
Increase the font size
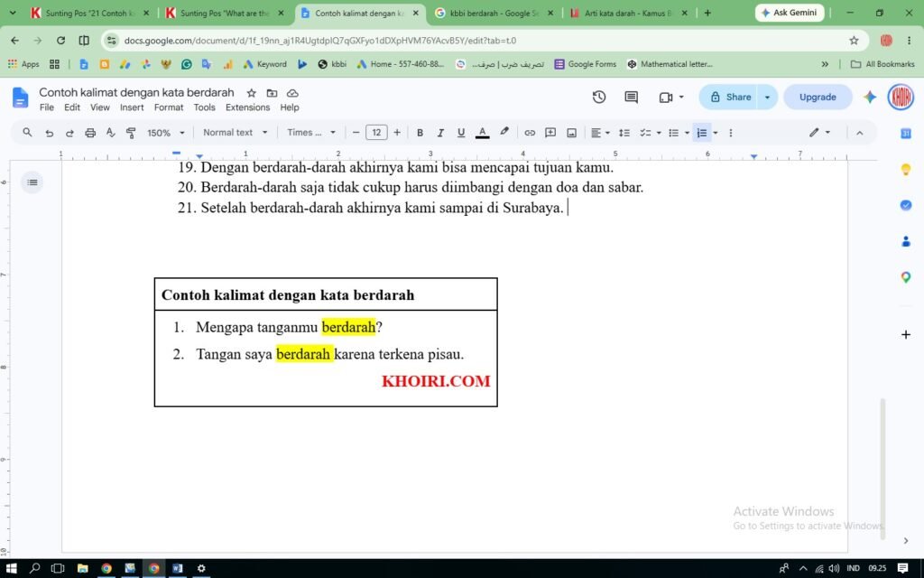pos(397,133)
